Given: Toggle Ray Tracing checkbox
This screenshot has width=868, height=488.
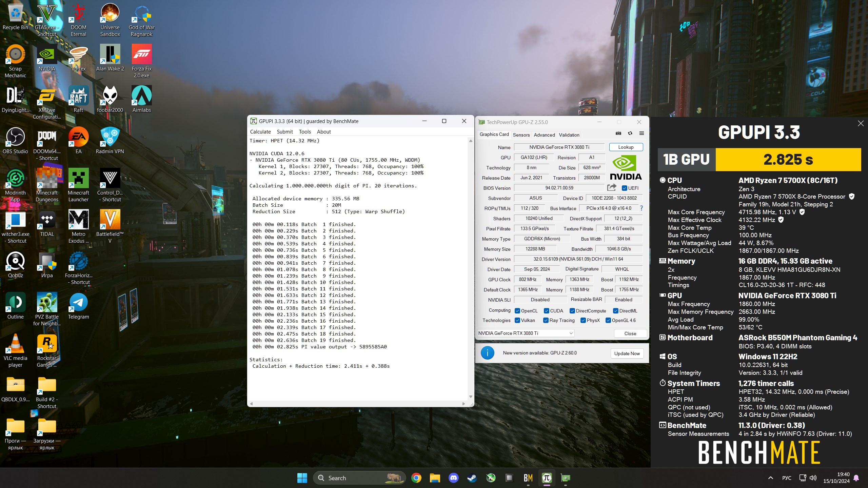Looking at the screenshot, I should tap(546, 320).
